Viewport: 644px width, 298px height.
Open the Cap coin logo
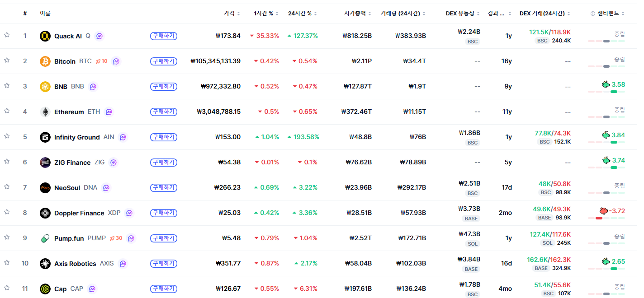45,289
